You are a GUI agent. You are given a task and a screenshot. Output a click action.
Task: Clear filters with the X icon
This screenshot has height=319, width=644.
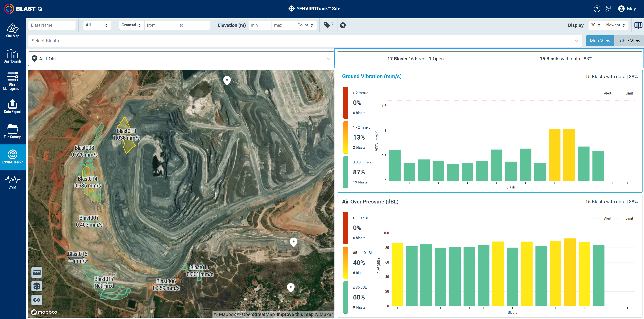[x=343, y=25]
